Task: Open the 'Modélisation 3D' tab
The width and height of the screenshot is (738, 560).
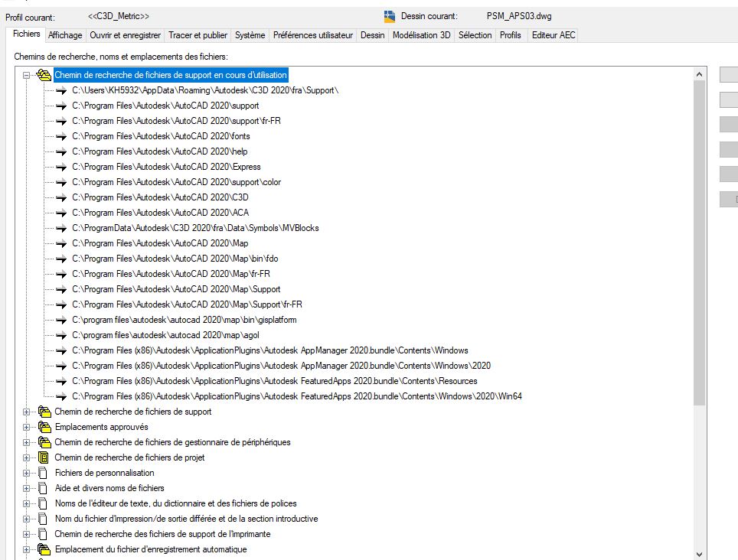Action: tap(421, 35)
